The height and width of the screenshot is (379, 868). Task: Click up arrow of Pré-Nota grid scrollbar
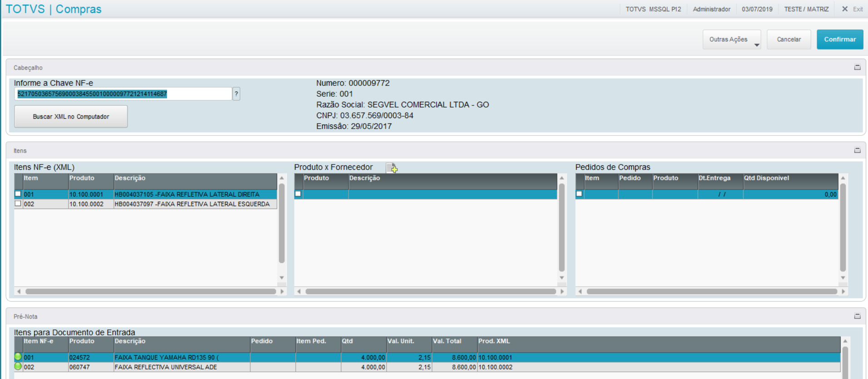point(845,341)
